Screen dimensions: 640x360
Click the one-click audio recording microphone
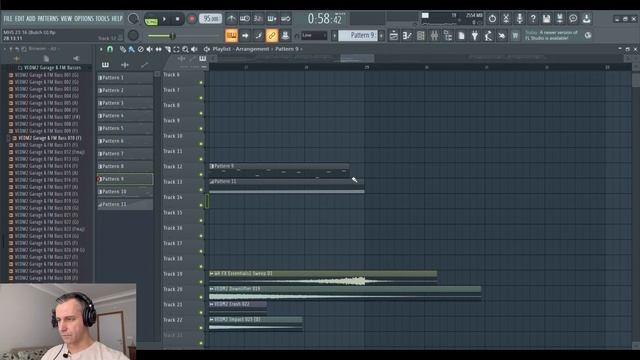click(x=519, y=18)
